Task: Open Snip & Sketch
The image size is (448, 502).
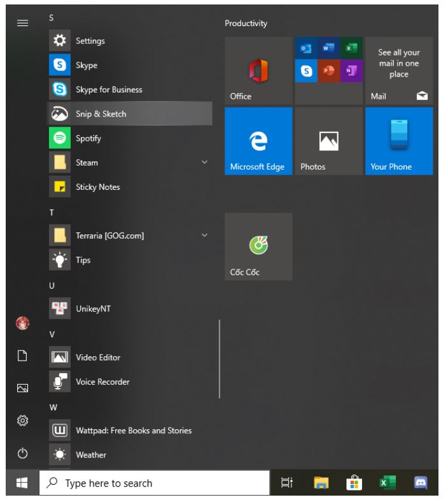Action: tap(130, 113)
